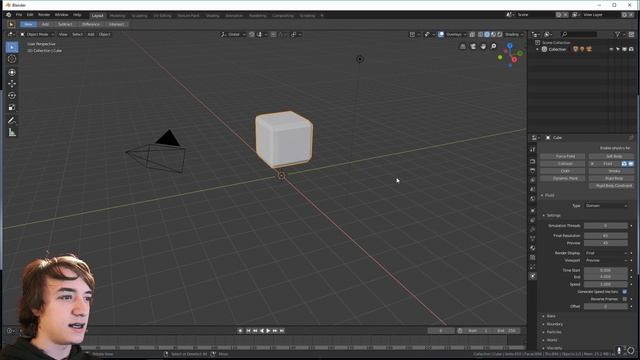Select the Rotate tool

(x=12, y=96)
